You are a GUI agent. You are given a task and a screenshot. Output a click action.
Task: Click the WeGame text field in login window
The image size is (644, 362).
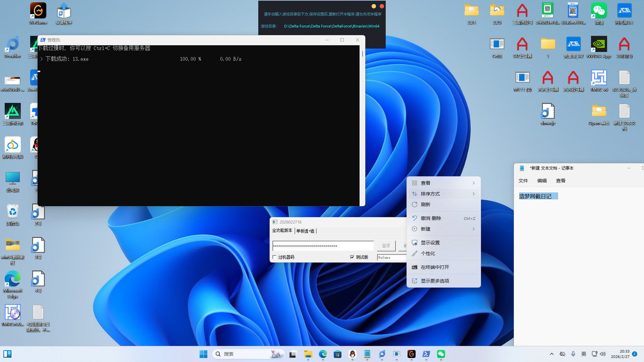click(x=391, y=257)
